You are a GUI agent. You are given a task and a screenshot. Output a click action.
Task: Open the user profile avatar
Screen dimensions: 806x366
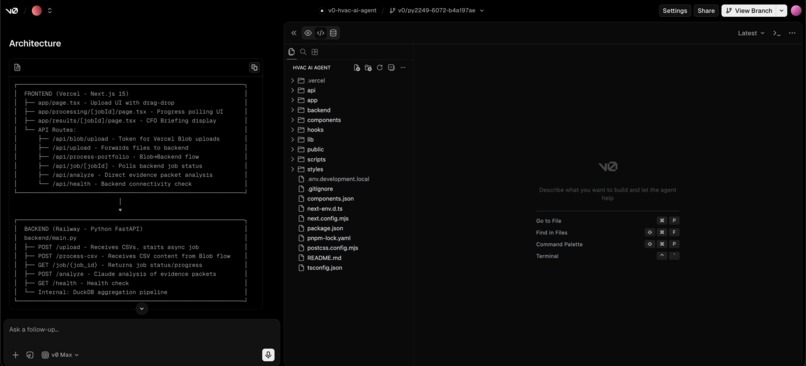(x=796, y=10)
